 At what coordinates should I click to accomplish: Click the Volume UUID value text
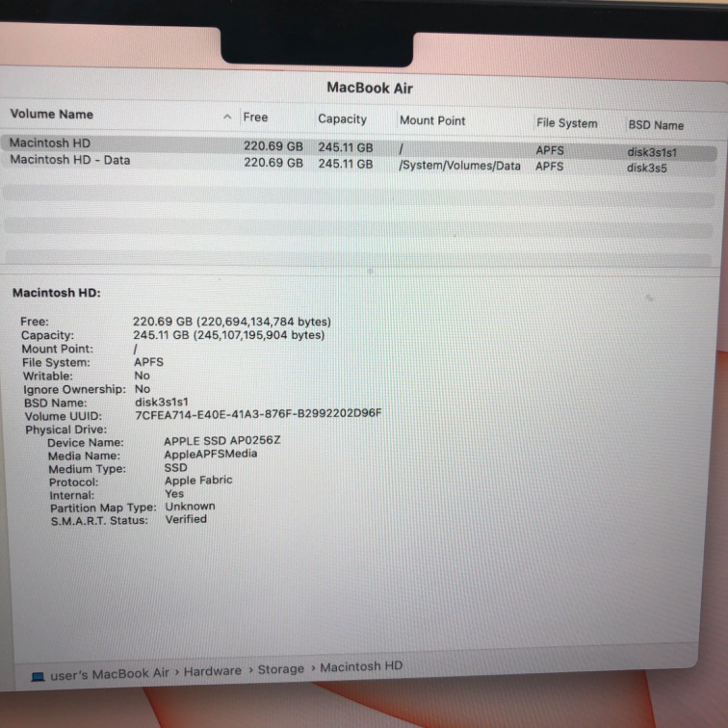[x=258, y=414]
